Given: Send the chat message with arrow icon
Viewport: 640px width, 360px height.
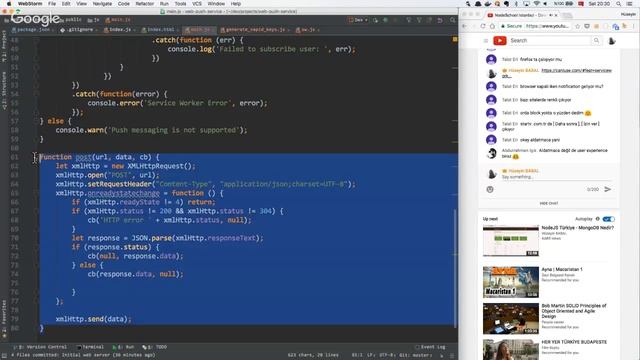Looking at the screenshot, I should (607, 189).
